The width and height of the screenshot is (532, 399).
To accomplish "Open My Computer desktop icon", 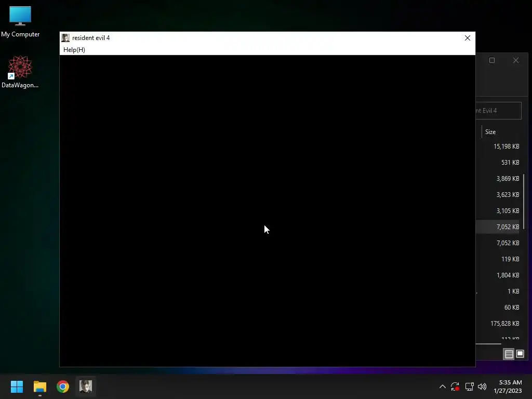I will tap(20, 21).
